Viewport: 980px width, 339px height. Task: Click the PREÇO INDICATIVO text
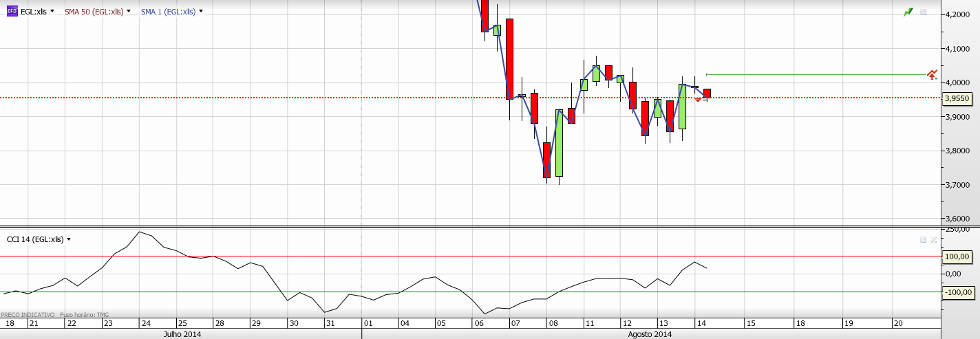click(x=28, y=314)
